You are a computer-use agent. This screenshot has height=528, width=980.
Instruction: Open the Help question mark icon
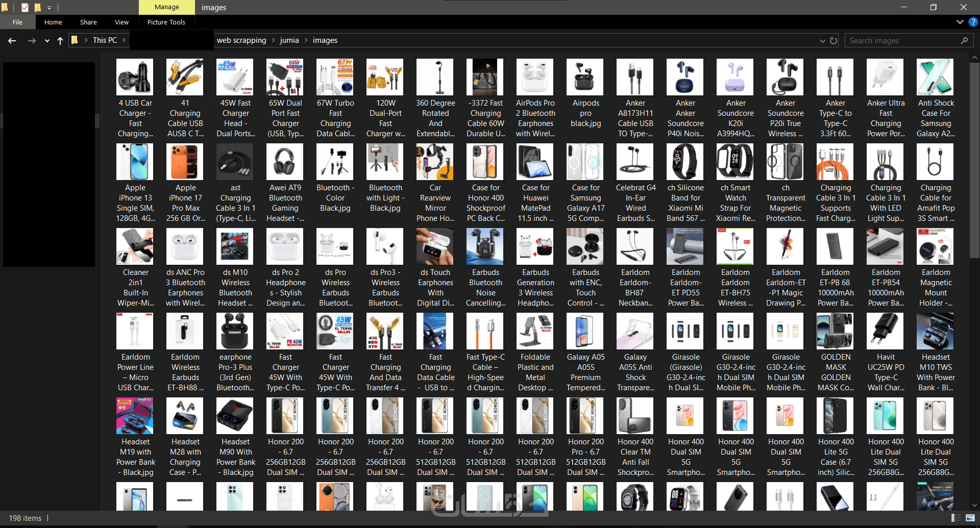[973, 22]
